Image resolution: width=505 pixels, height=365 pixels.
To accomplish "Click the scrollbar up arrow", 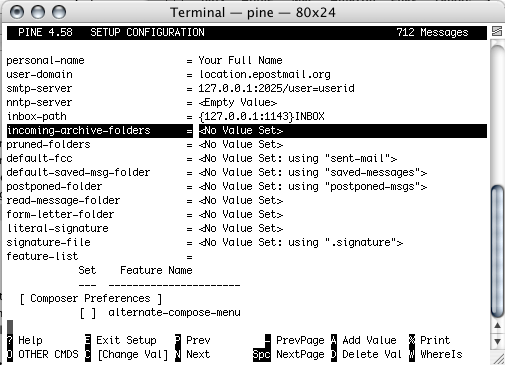I will [x=497, y=325].
